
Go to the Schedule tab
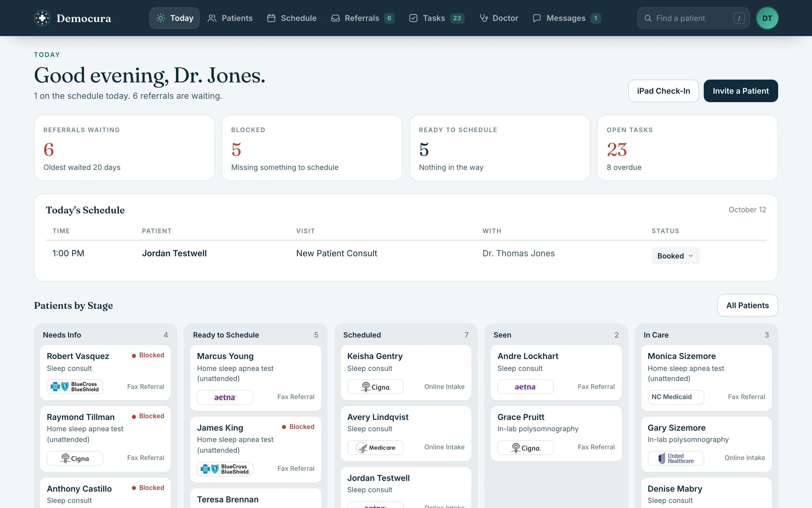(292, 18)
